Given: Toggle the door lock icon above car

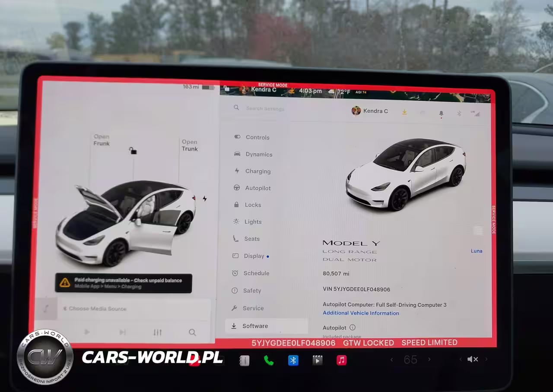Looking at the screenshot, I should pos(133,151).
